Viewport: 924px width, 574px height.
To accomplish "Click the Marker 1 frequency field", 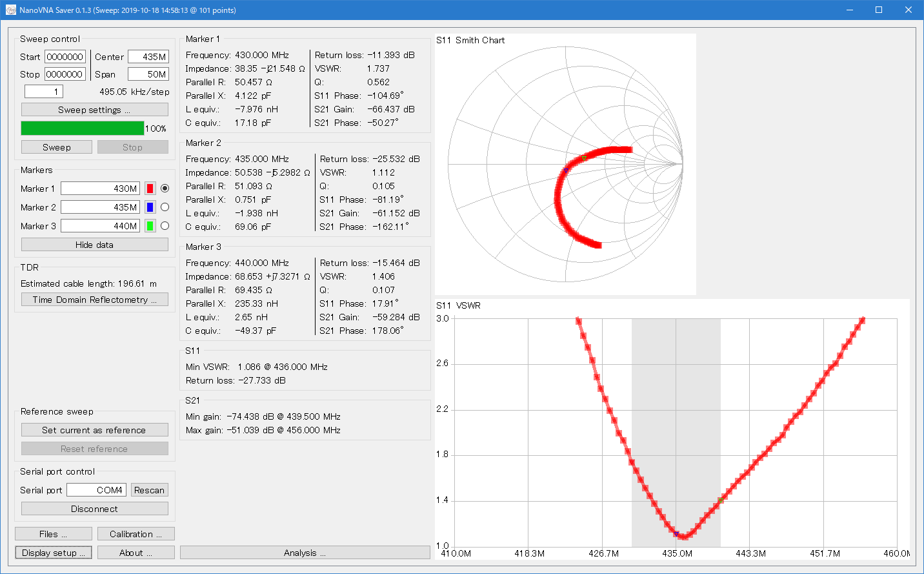I will [100, 189].
